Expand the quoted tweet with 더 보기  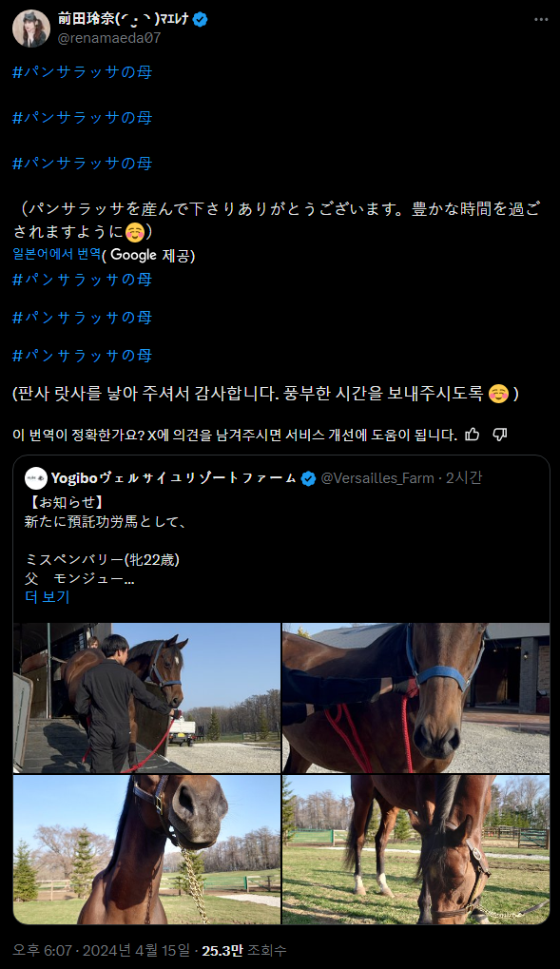pos(47,597)
